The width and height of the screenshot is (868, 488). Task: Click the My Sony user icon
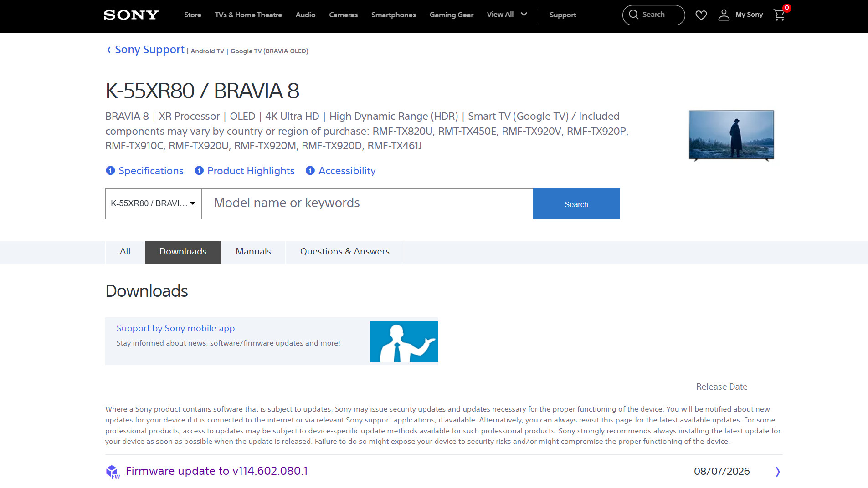[x=724, y=15]
